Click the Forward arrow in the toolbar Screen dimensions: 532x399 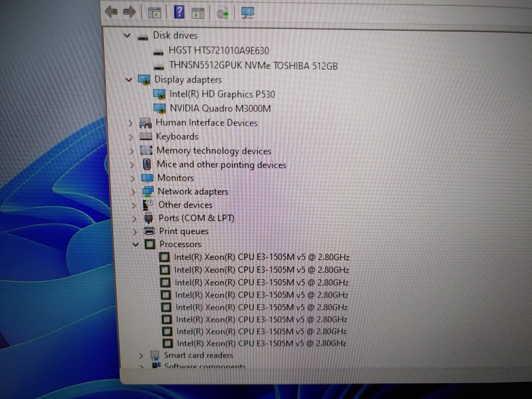(129, 12)
